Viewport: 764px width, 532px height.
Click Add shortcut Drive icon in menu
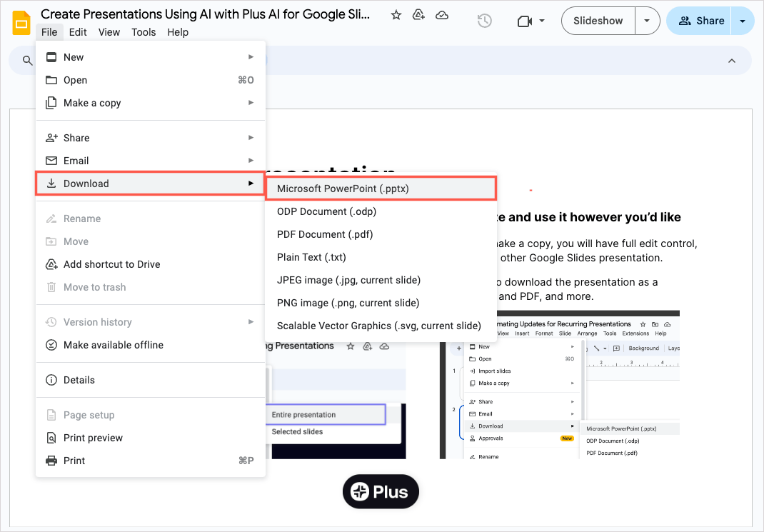(51, 264)
